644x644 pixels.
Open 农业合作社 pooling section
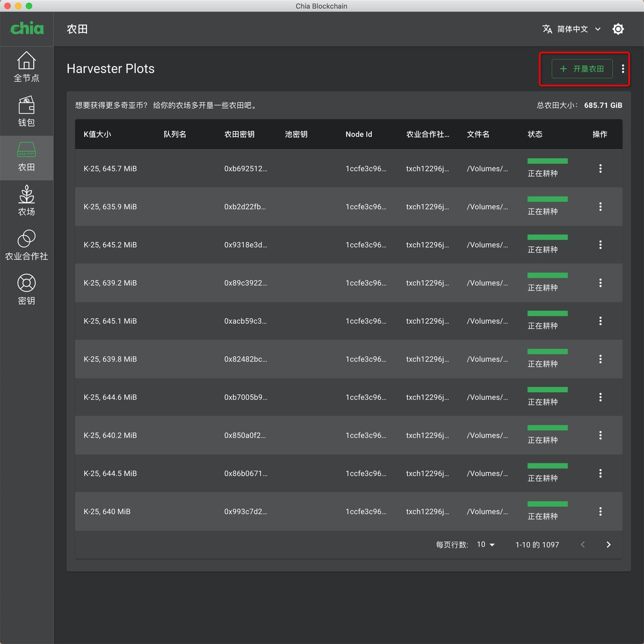coord(26,245)
